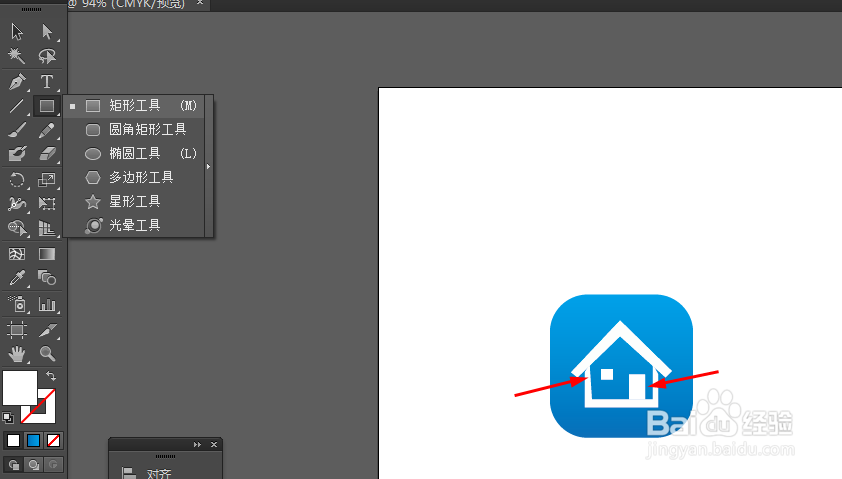Select the Perspective Grid tool
Viewport: 842px width, 479px height.
(47, 228)
